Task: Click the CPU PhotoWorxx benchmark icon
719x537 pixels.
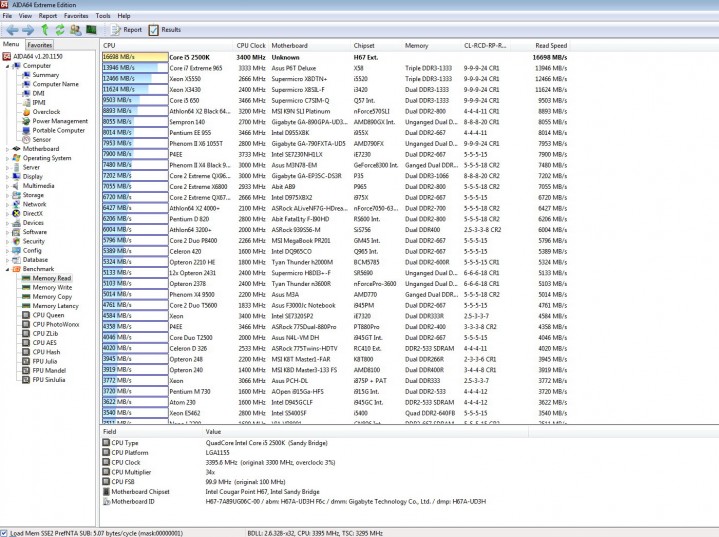Action: 26,324
